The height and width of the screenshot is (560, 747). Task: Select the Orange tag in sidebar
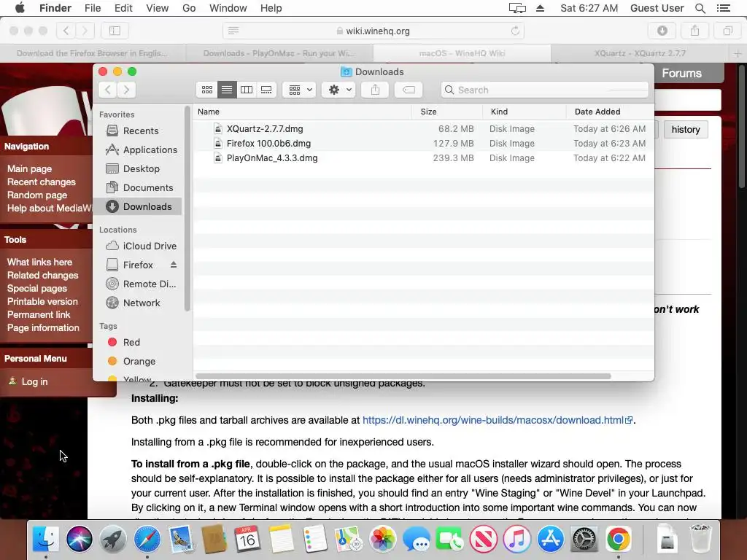(x=136, y=361)
